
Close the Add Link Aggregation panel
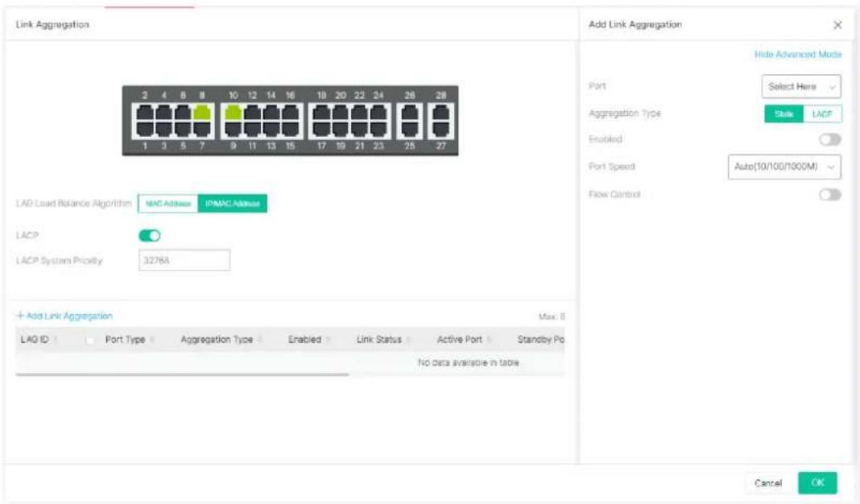point(837,25)
